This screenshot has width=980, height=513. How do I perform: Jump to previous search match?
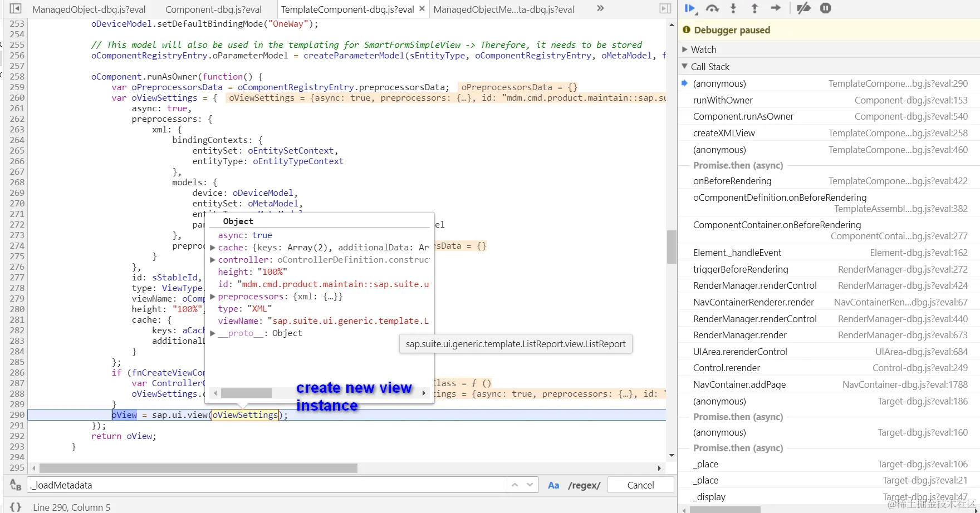pyautogui.click(x=515, y=485)
